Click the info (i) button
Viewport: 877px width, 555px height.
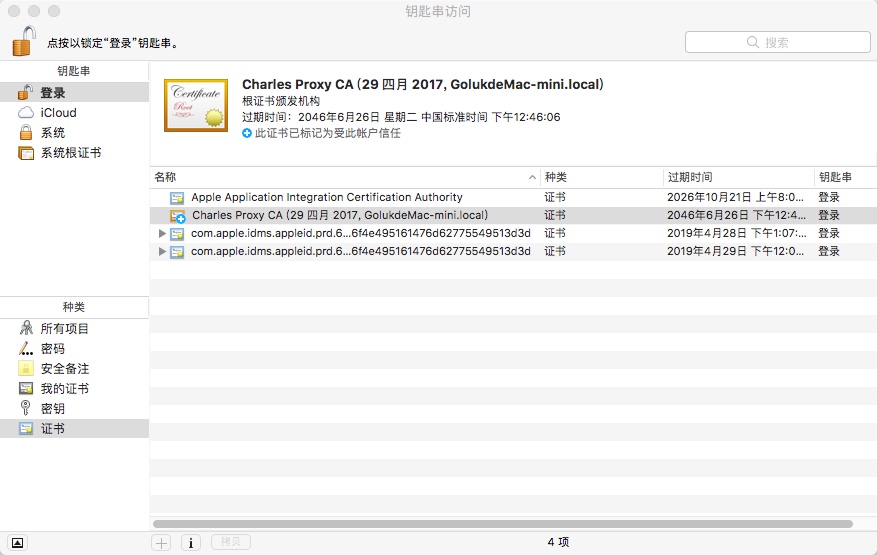[191, 543]
